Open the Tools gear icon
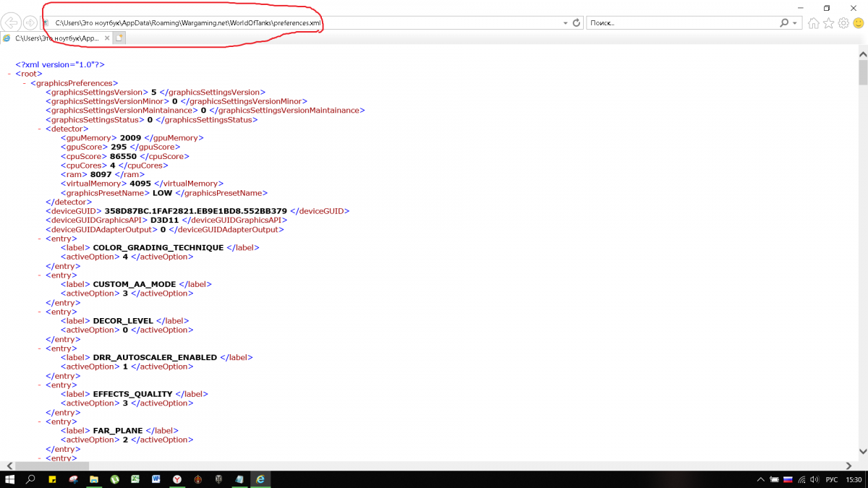Screen dimensions: 868x488 click(x=843, y=23)
